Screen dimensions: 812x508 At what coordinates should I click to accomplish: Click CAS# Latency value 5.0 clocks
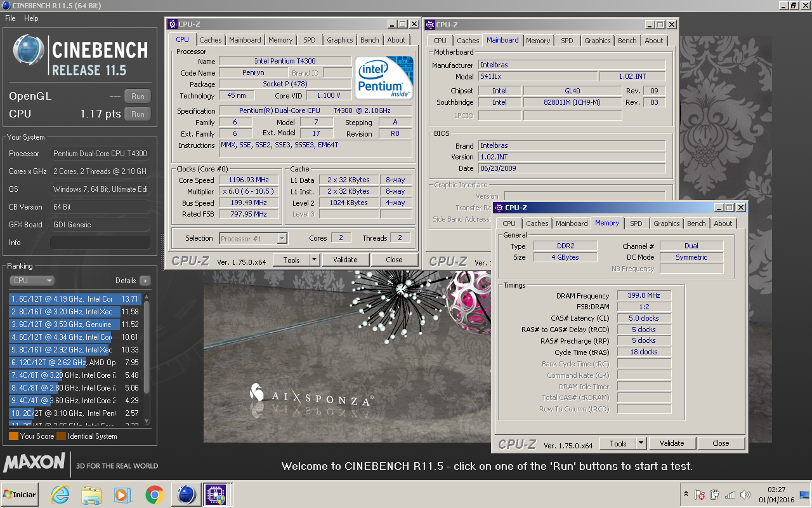(x=644, y=318)
